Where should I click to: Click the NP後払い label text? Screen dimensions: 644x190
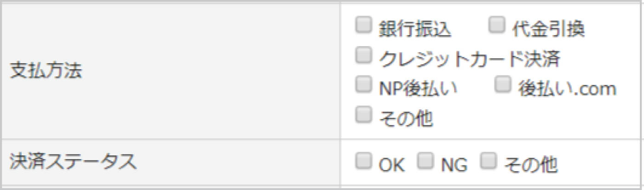point(418,89)
